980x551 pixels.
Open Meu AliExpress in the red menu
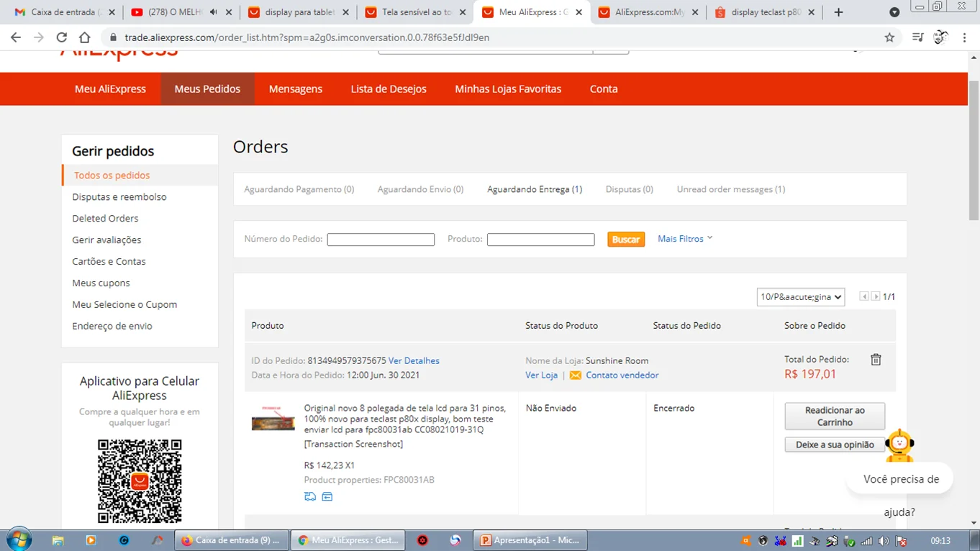pos(110,89)
